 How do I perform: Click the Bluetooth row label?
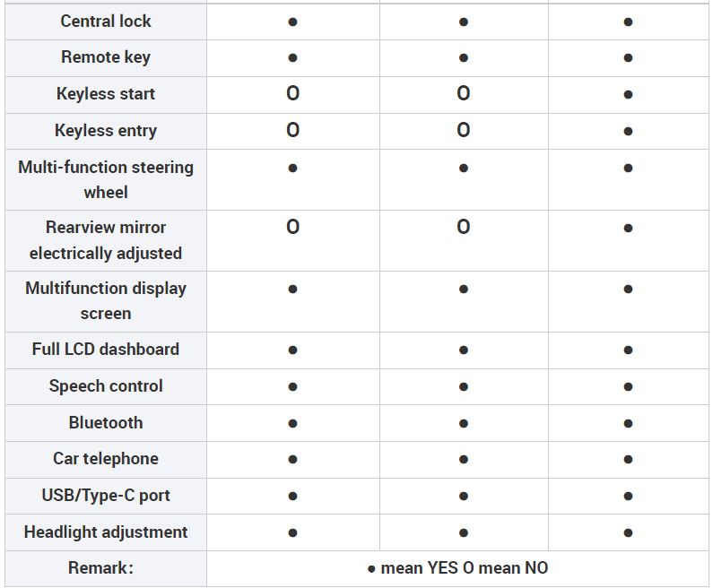tap(106, 422)
